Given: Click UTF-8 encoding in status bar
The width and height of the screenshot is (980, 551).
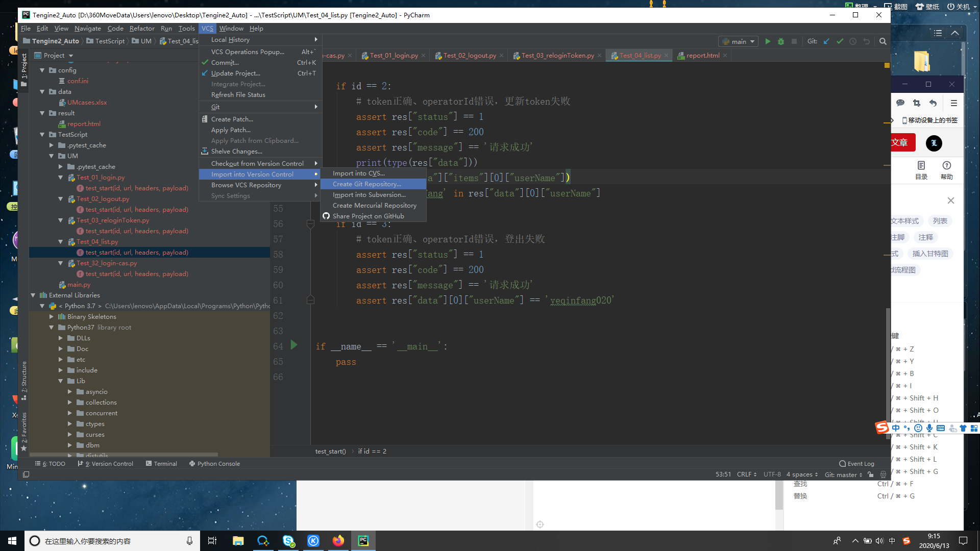Looking at the screenshot, I should coord(772,474).
